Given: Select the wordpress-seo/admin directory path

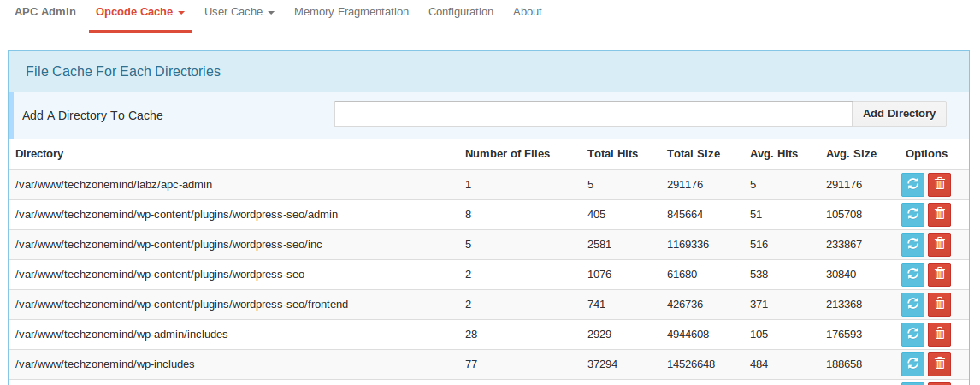Looking at the screenshot, I should pos(177,215).
